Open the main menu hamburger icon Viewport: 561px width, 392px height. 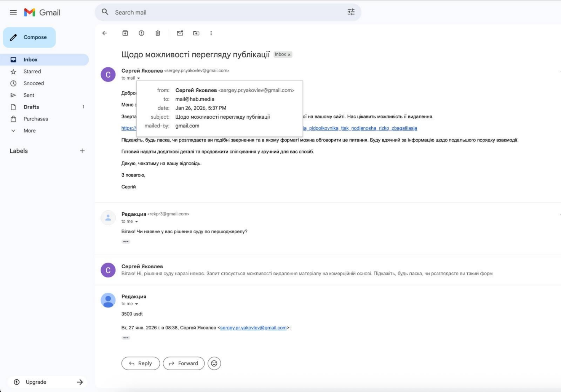coord(13,12)
